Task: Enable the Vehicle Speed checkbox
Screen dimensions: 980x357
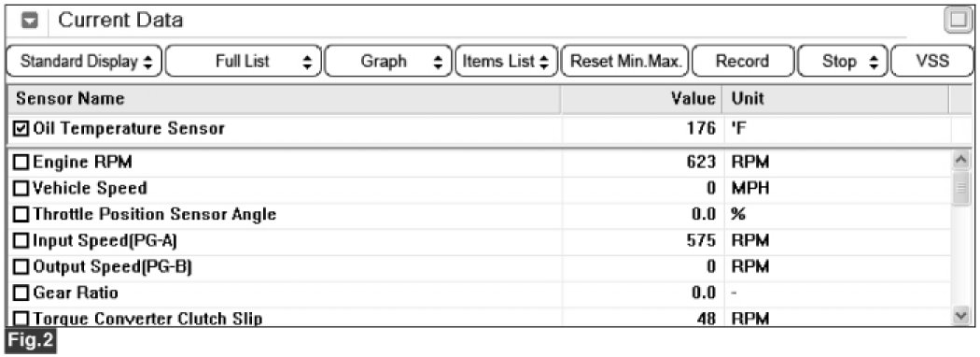Action: (21, 188)
